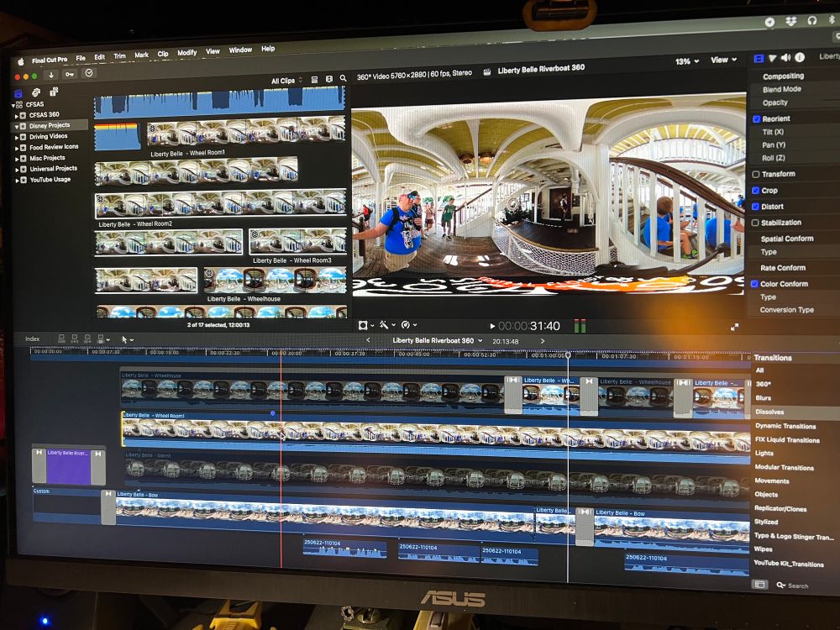The height and width of the screenshot is (630, 840).
Task: Click the Import Media arrow button
Action: pos(51,75)
